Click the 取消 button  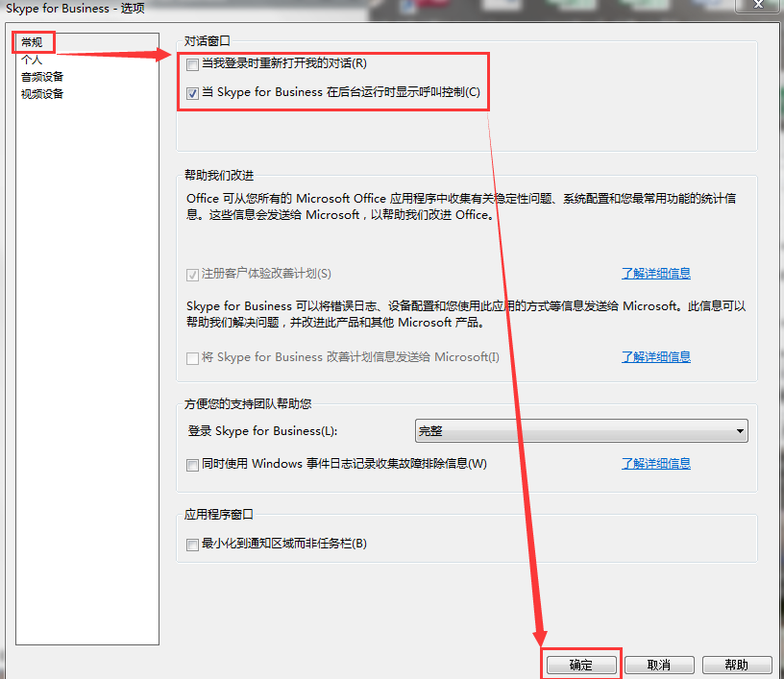659,665
